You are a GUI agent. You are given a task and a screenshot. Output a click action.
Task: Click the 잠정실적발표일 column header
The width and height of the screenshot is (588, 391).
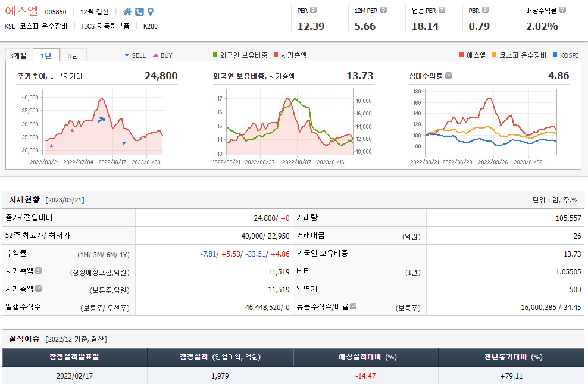pos(74,357)
